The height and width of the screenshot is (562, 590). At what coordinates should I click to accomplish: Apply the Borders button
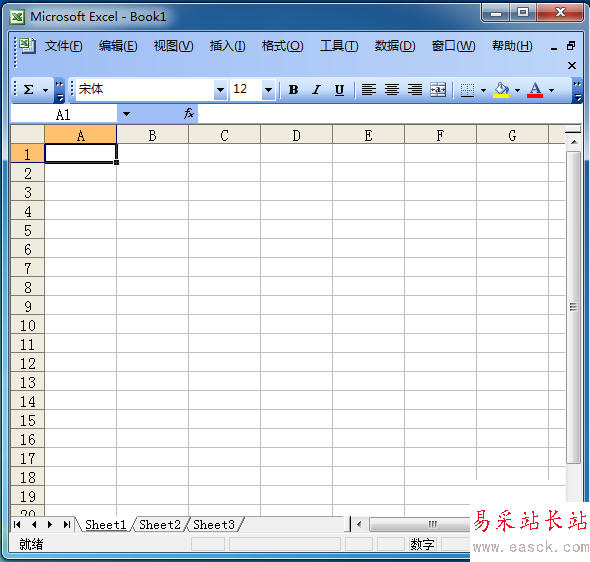467,90
